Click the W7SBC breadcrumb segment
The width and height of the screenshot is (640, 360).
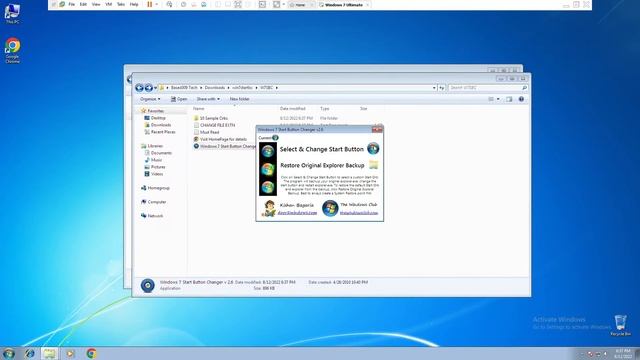(267, 88)
